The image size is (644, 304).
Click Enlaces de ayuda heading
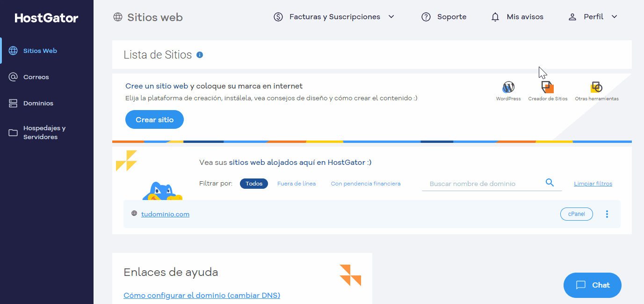[x=171, y=272]
